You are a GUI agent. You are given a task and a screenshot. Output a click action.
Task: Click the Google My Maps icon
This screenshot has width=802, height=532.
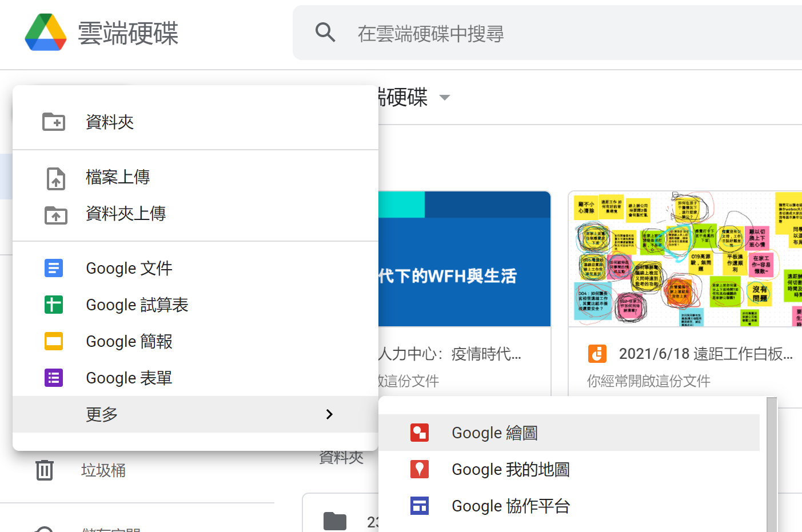420,469
